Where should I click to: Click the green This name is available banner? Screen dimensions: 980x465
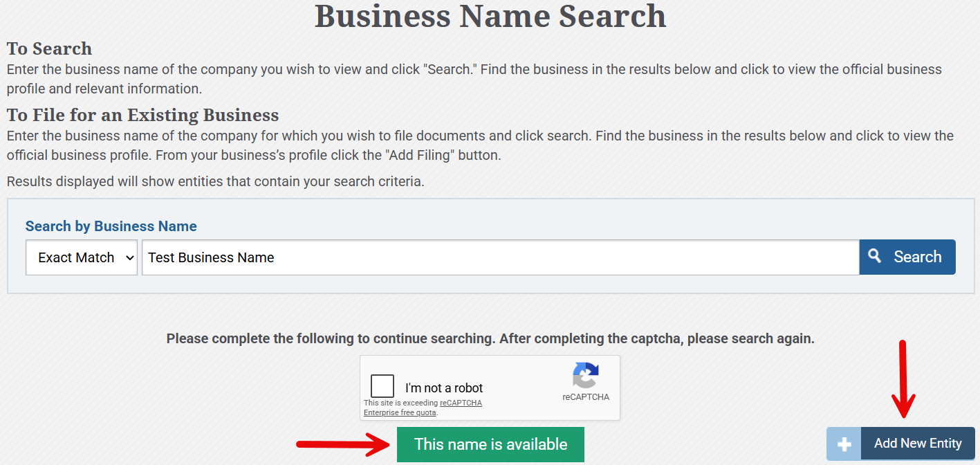point(490,444)
